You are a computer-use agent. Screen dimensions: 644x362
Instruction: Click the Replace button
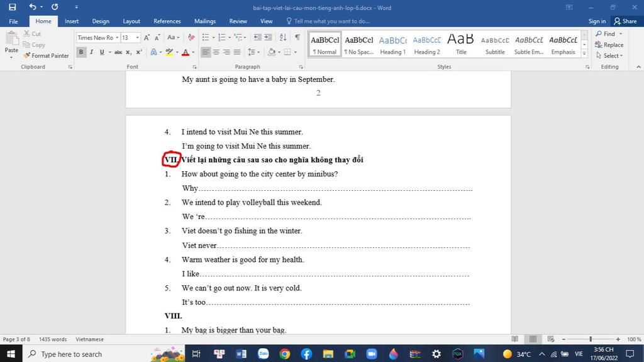[x=609, y=45]
